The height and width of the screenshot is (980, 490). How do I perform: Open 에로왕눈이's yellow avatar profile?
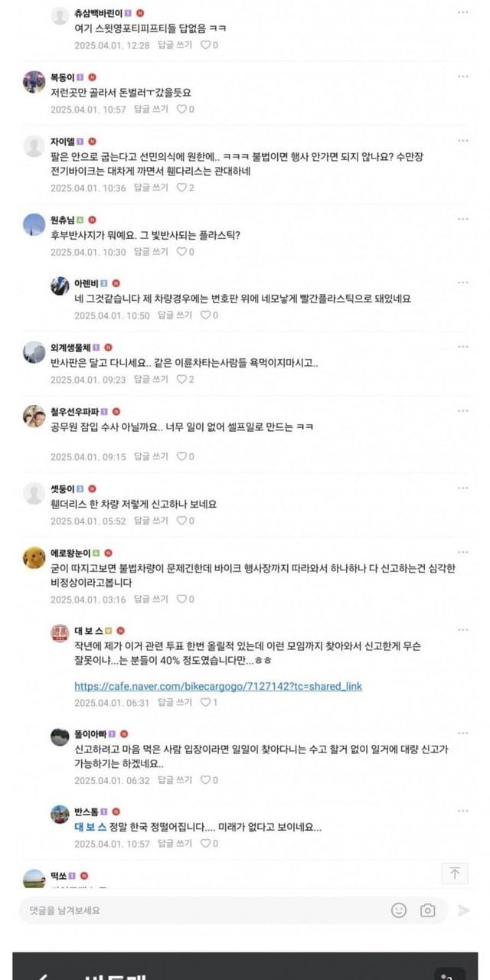34,557
